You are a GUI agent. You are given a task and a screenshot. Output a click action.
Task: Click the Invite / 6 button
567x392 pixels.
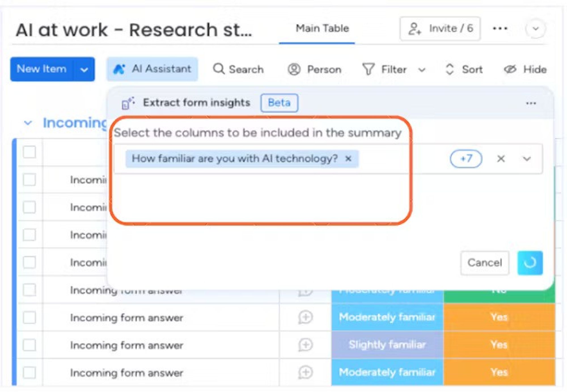[x=440, y=29]
